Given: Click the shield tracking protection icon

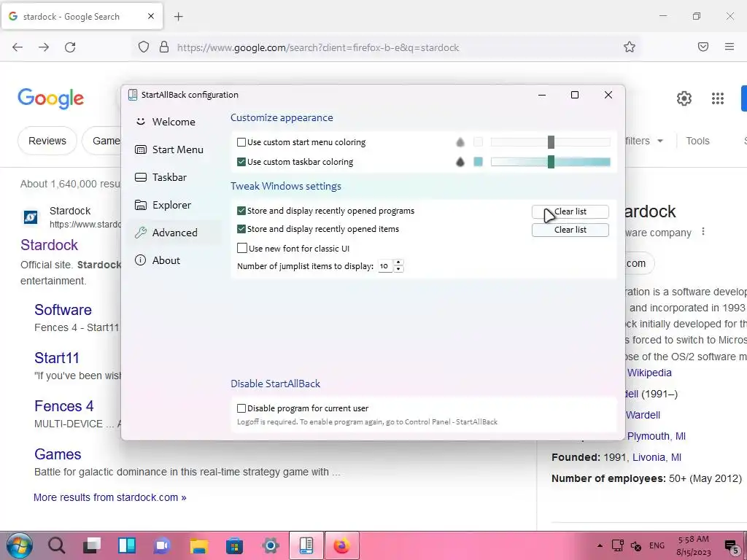Looking at the screenshot, I should [x=144, y=47].
